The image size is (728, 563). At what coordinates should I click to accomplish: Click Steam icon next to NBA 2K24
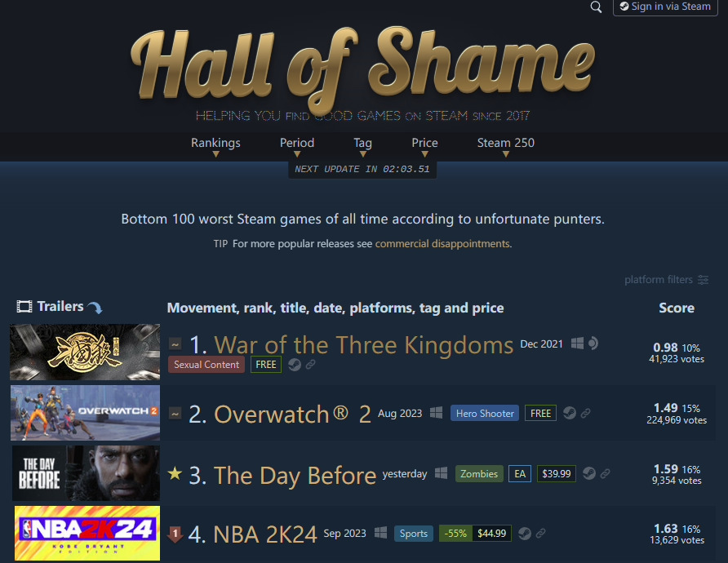coord(525,534)
